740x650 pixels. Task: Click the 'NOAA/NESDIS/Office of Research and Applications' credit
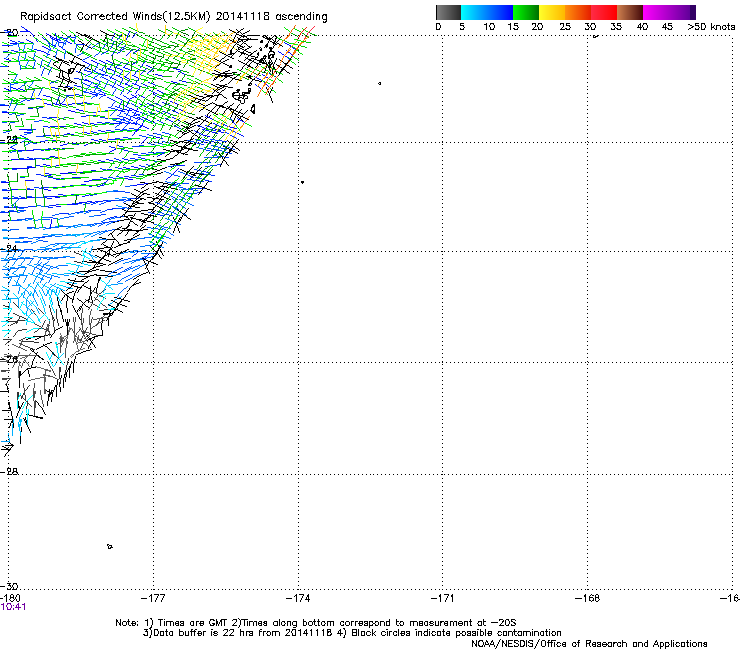click(589, 644)
